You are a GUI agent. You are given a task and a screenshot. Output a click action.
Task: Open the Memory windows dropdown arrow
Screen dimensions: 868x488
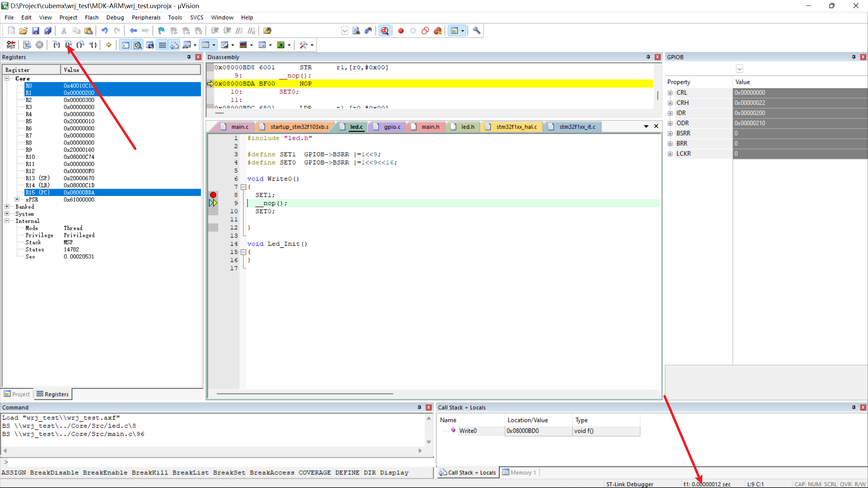click(x=214, y=45)
